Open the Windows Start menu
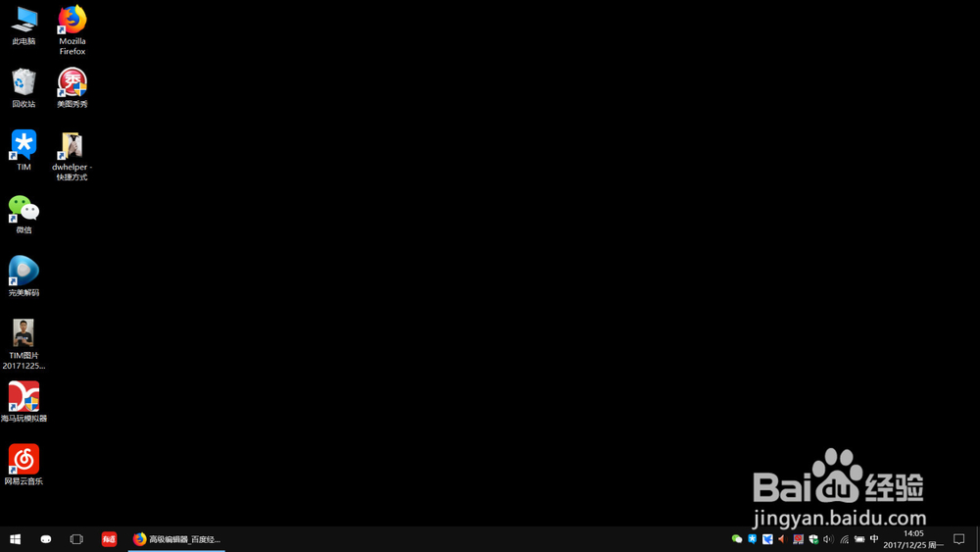This screenshot has width=980, height=552. coord(15,539)
